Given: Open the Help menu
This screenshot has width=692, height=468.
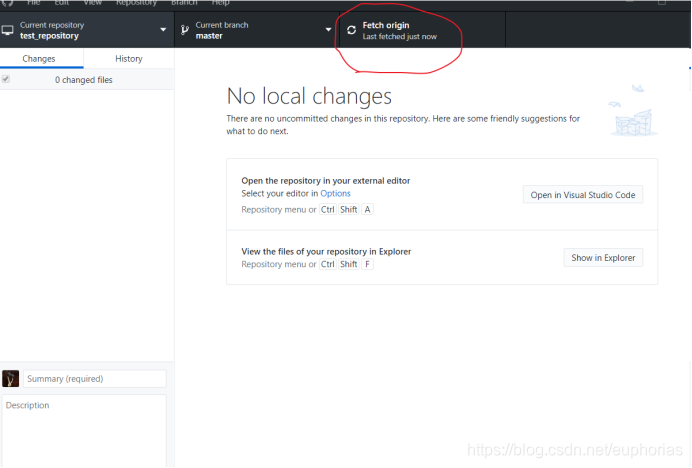Looking at the screenshot, I should point(220,3).
